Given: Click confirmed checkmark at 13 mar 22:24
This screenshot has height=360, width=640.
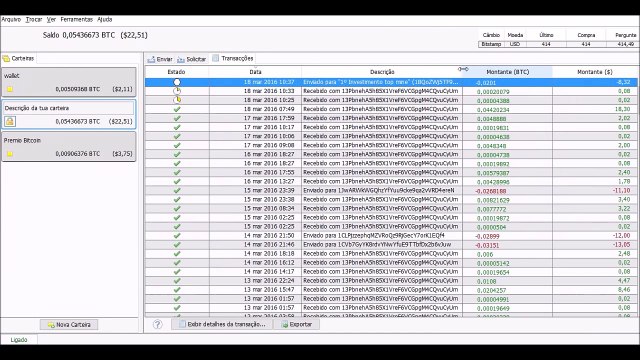Looking at the screenshot, I should [x=177, y=280].
